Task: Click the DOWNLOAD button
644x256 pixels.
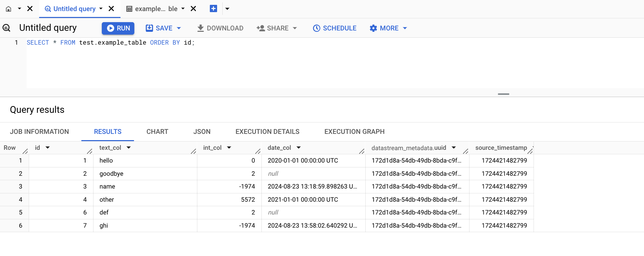Action: point(220,28)
